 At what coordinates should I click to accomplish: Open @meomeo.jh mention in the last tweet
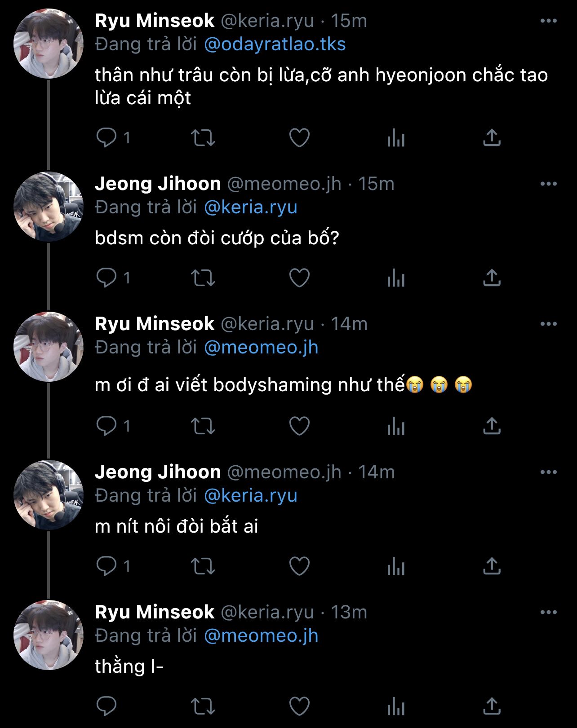(x=261, y=636)
